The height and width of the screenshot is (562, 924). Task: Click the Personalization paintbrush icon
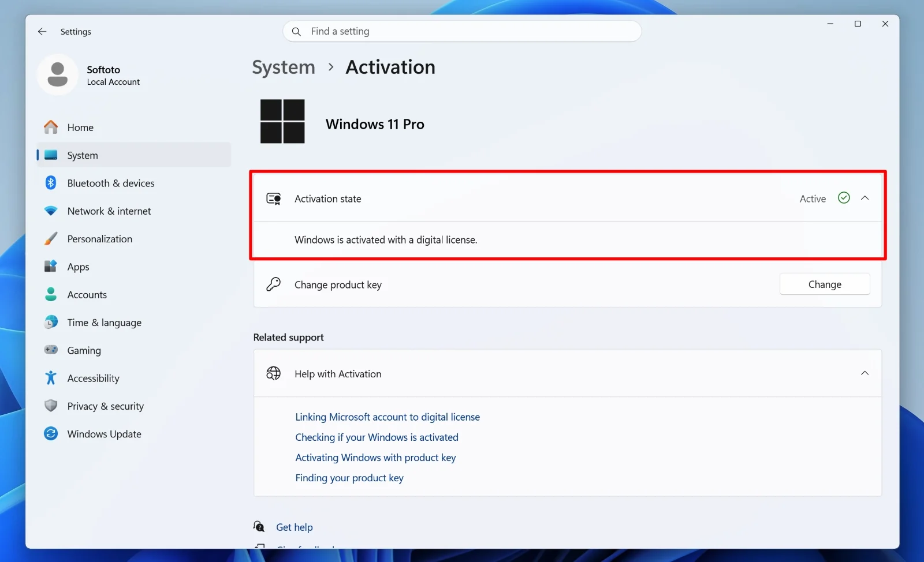click(51, 239)
